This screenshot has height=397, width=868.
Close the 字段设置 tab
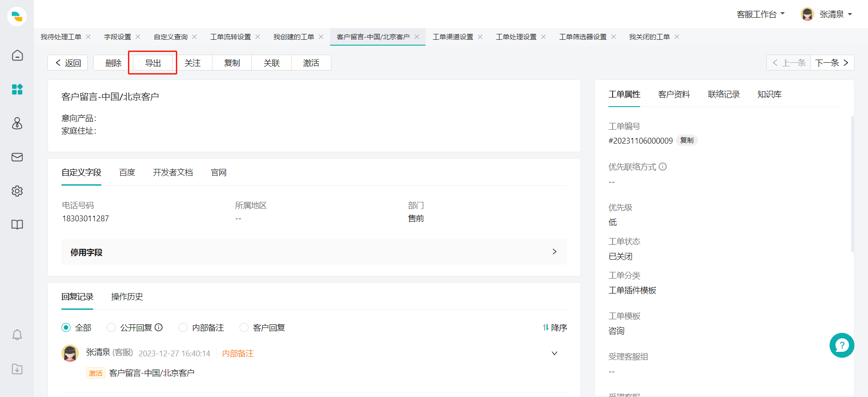138,37
